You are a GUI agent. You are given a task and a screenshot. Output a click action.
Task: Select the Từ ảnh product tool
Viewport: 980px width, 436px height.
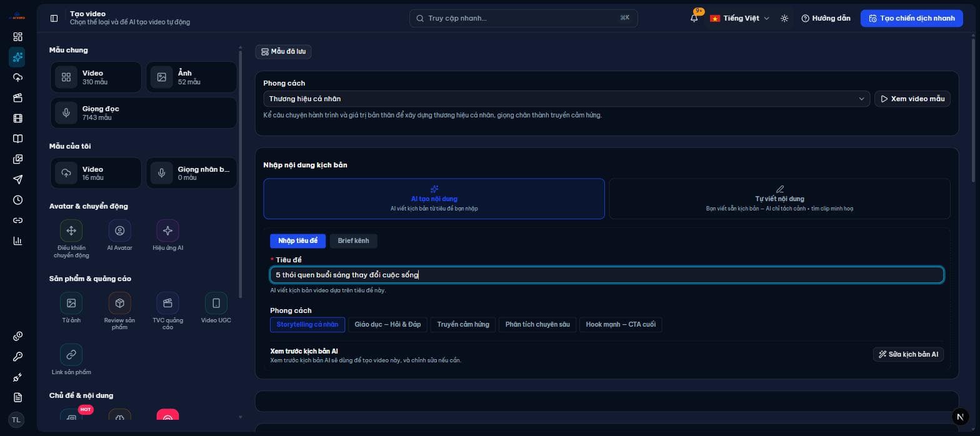(71, 308)
